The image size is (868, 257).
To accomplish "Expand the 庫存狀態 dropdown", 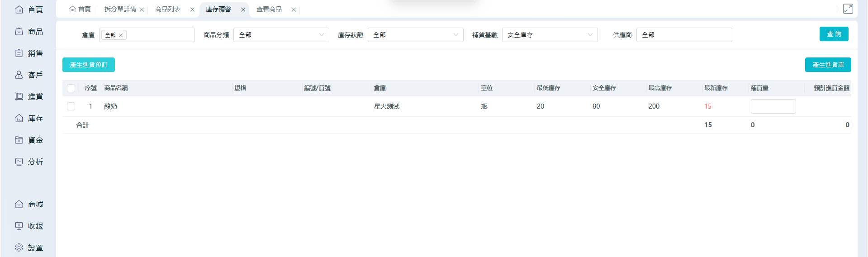I will click(x=415, y=35).
